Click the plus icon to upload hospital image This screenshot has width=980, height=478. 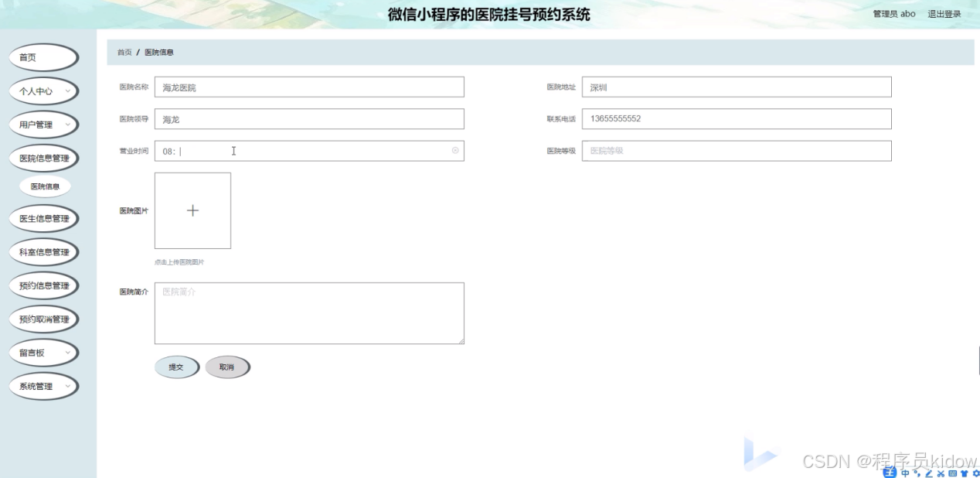tap(192, 210)
